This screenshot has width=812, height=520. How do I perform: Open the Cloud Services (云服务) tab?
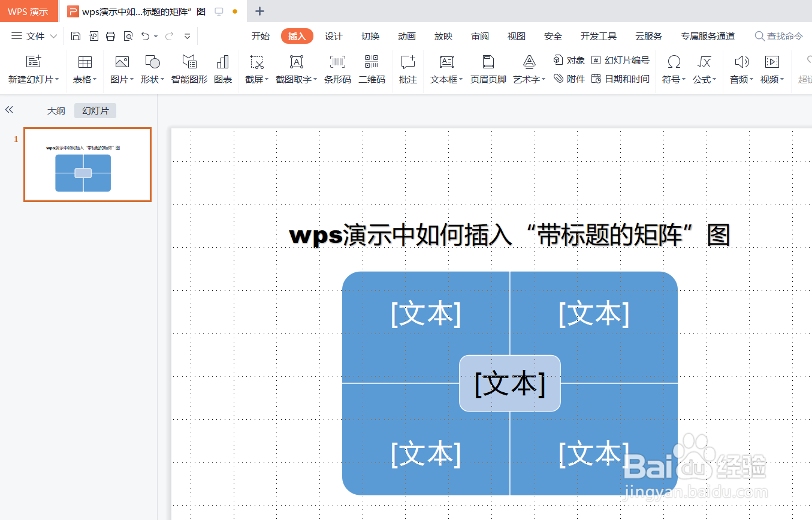(x=649, y=36)
